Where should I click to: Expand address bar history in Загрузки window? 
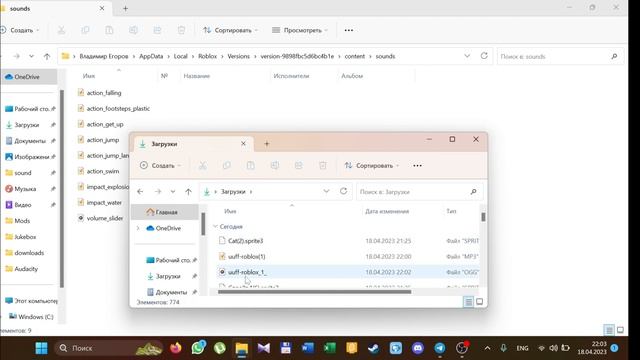(326, 191)
